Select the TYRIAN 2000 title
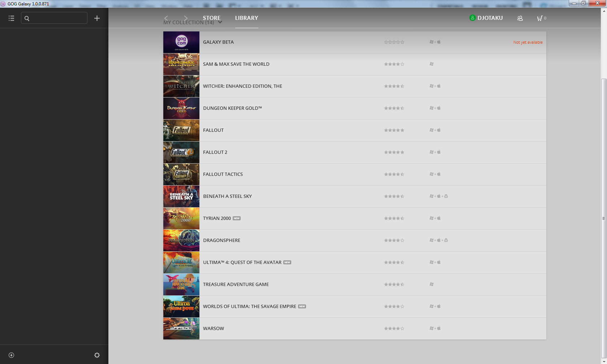This screenshot has height=364, width=607. [217, 218]
